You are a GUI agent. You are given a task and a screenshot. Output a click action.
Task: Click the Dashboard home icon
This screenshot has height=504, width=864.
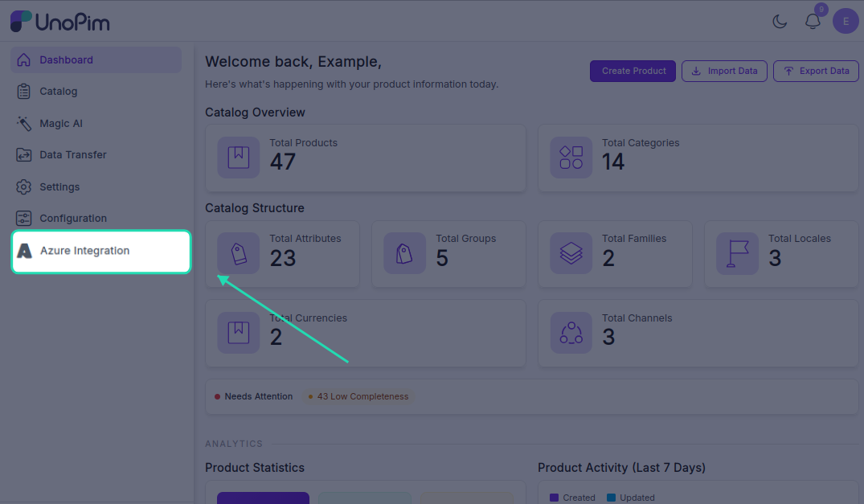23,59
